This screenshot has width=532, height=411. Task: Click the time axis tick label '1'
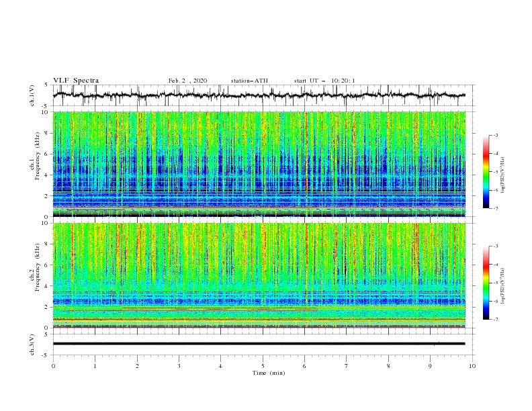tap(95, 366)
